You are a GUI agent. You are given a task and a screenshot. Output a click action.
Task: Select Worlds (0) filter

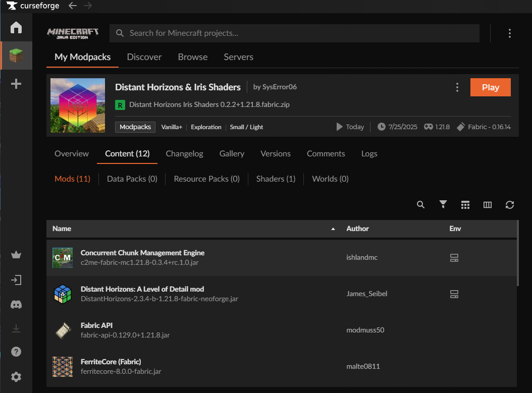[x=330, y=179]
